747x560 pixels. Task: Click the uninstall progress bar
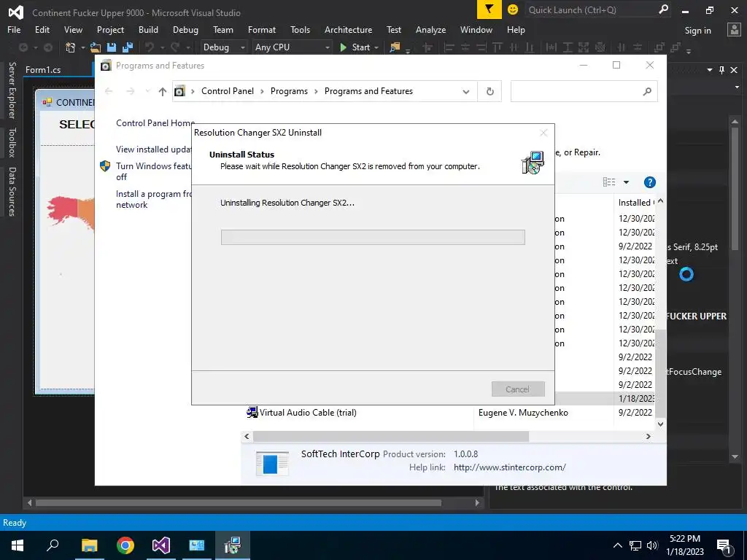(x=373, y=237)
